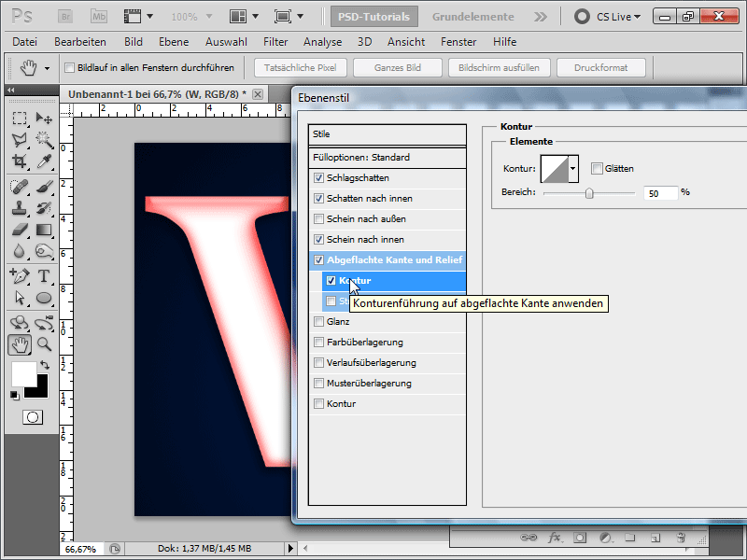Enable Farbüberlagerung layer style
The height and width of the screenshot is (560, 747).
(318, 343)
